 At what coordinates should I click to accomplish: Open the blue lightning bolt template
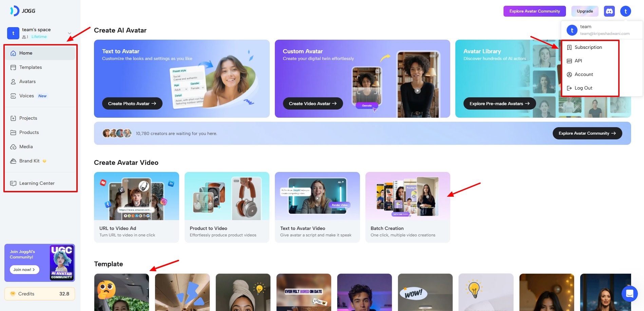[x=182, y=292]
